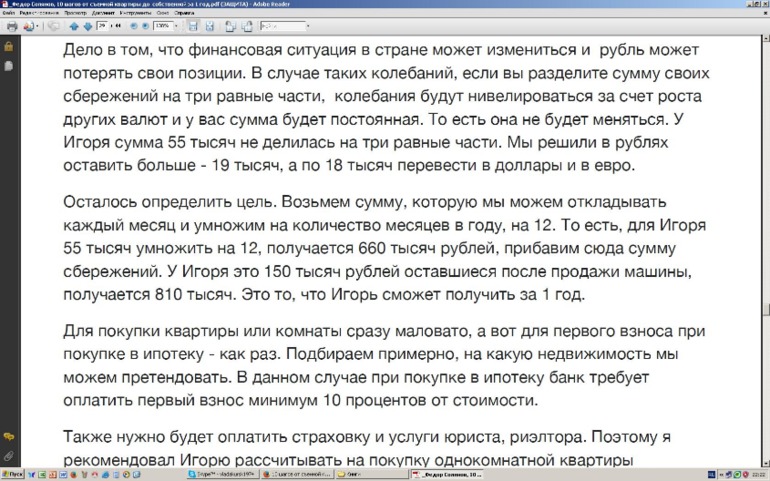Launch Excel from quick launch bar
Screen dimensions: 770x481
42,475
